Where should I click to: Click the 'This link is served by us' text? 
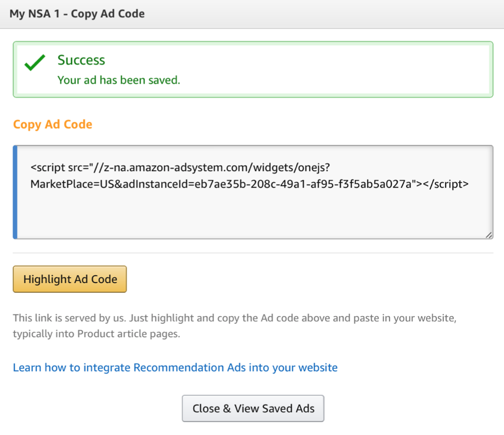[70, 318]
